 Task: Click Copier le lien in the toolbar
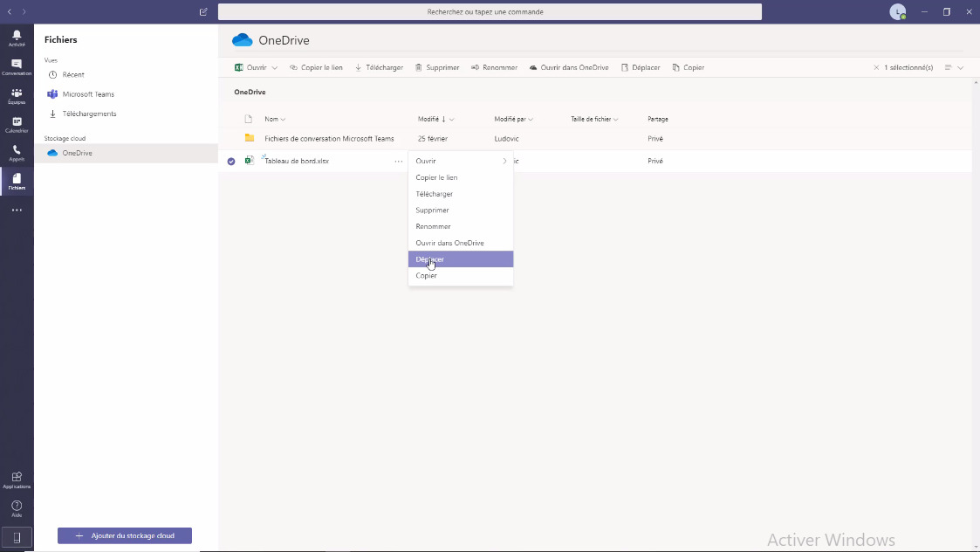(x=316, y=67)
